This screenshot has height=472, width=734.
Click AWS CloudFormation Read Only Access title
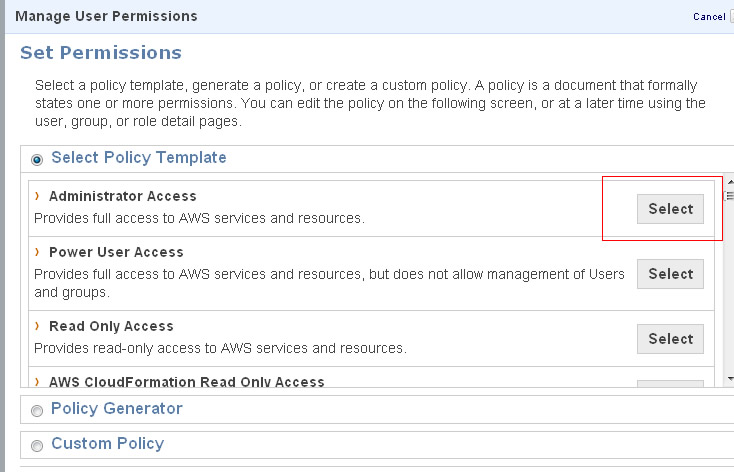[186, 382]
